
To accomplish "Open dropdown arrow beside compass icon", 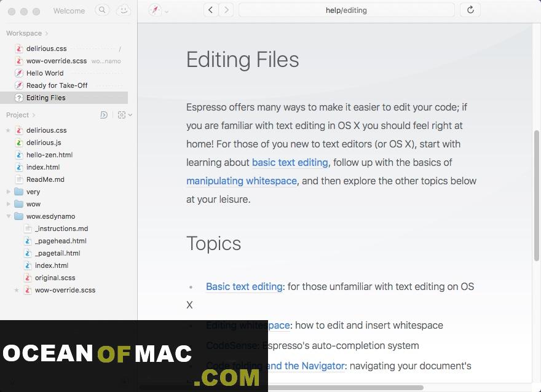I will 167,12.
